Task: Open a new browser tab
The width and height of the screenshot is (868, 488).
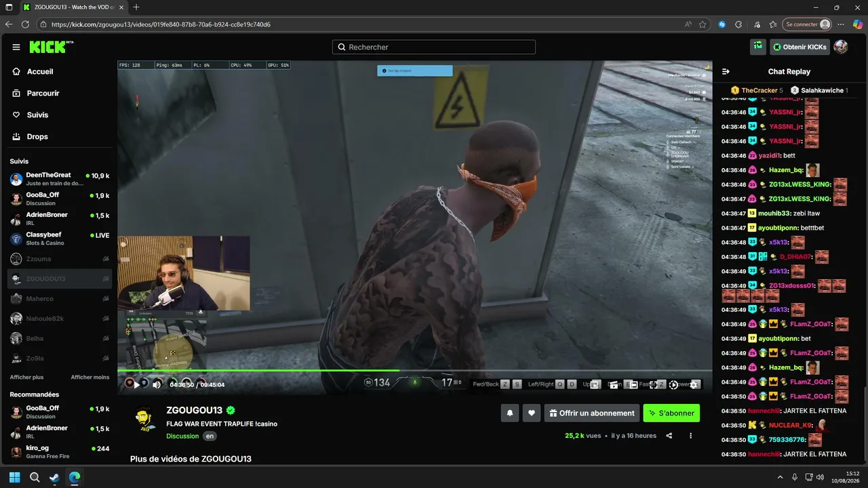Action: point(136,7)
